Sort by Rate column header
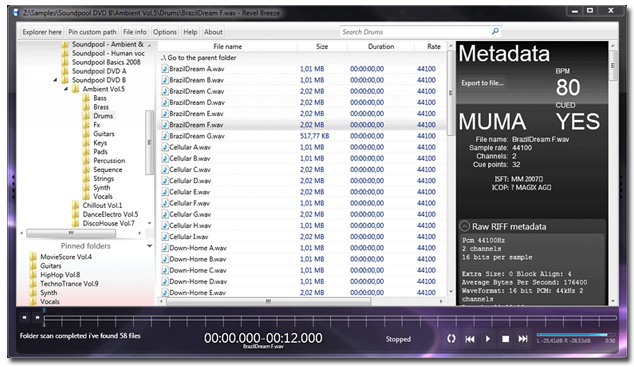This screenshot has height=367, width=634. (x=434, y=46)
